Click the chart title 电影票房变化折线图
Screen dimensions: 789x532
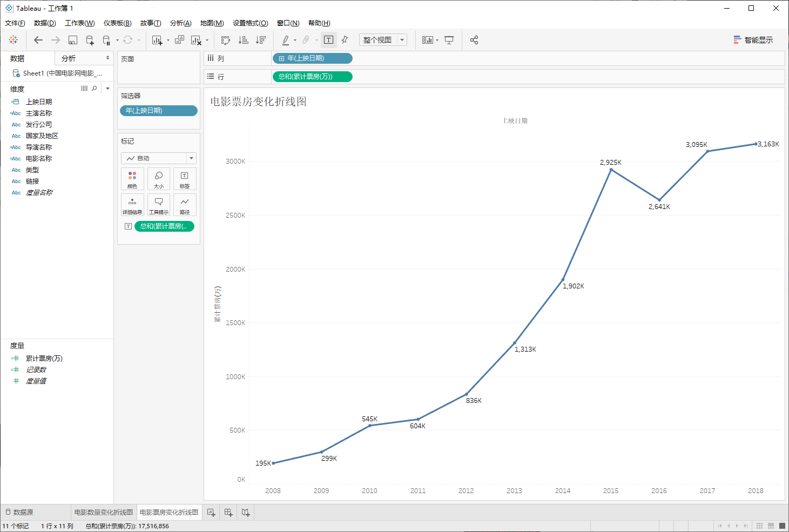tap(259, 102)
